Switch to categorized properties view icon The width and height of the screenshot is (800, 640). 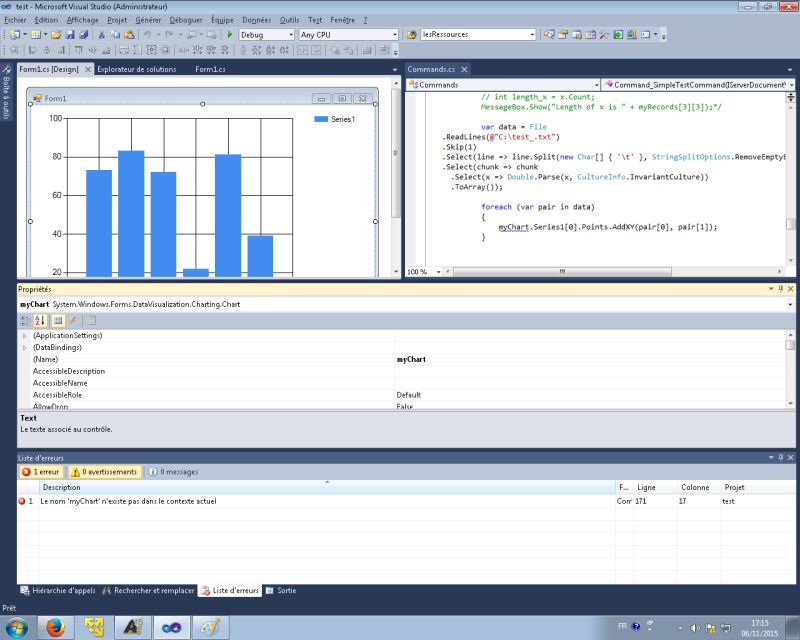(24, 320)
